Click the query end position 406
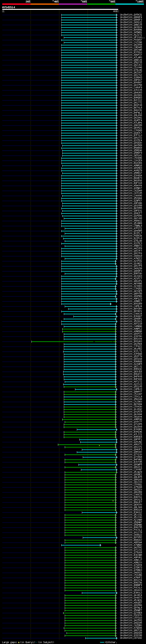146x644 pixels. click(115, 11)
